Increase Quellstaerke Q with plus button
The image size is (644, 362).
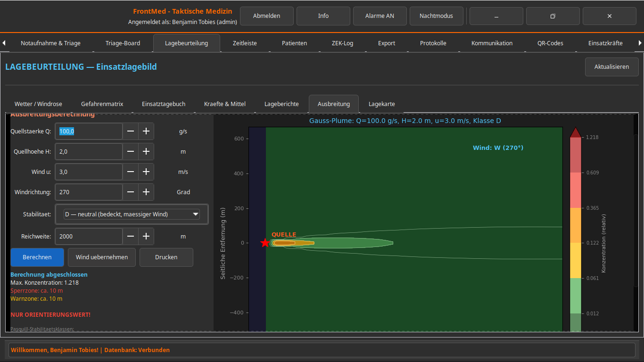146,132
